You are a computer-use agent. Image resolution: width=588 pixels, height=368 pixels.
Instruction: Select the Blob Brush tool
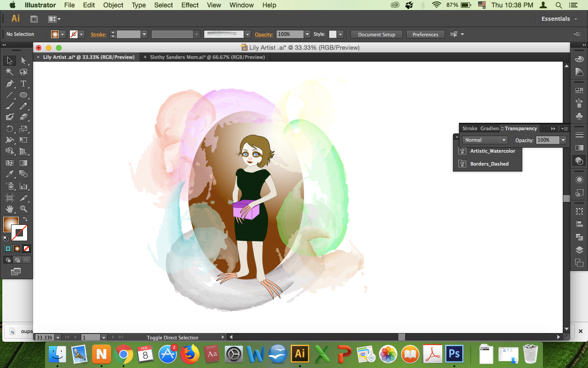click(9, 117)
